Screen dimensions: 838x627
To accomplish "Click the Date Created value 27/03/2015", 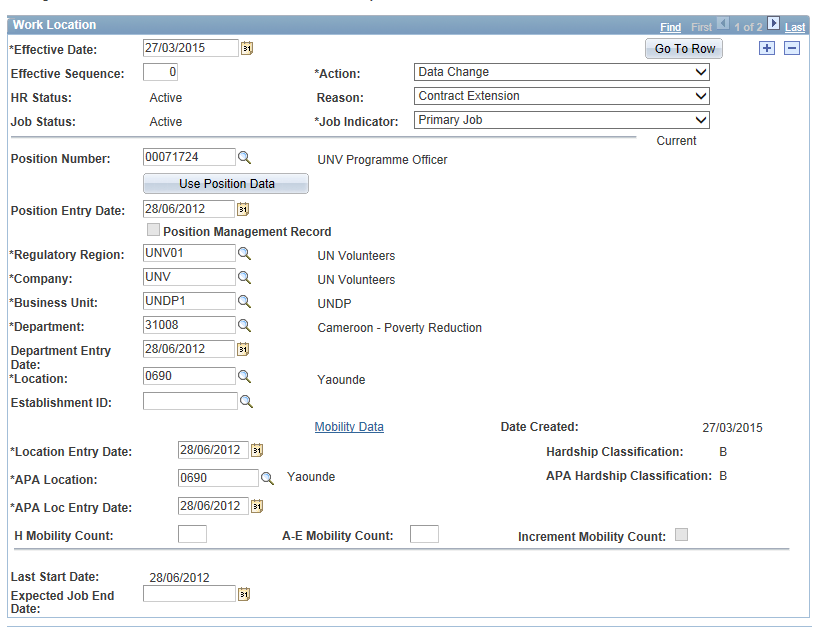I will [x=732, y=428].
